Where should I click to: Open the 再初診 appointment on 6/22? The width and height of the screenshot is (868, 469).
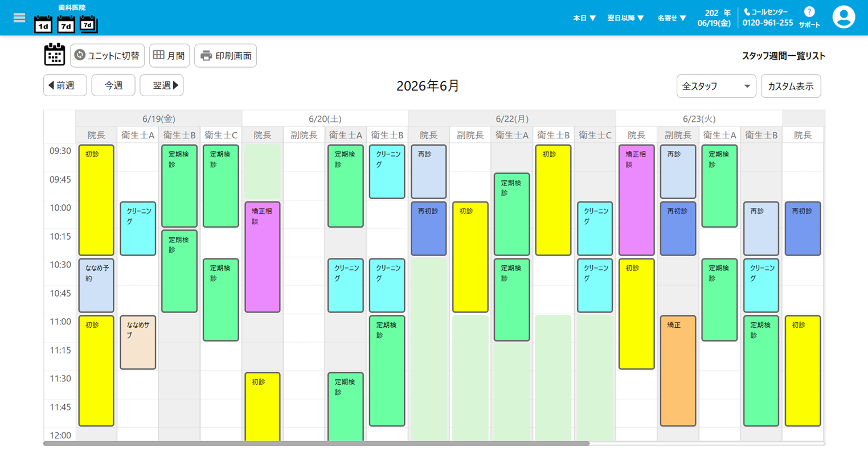(428, 228)
